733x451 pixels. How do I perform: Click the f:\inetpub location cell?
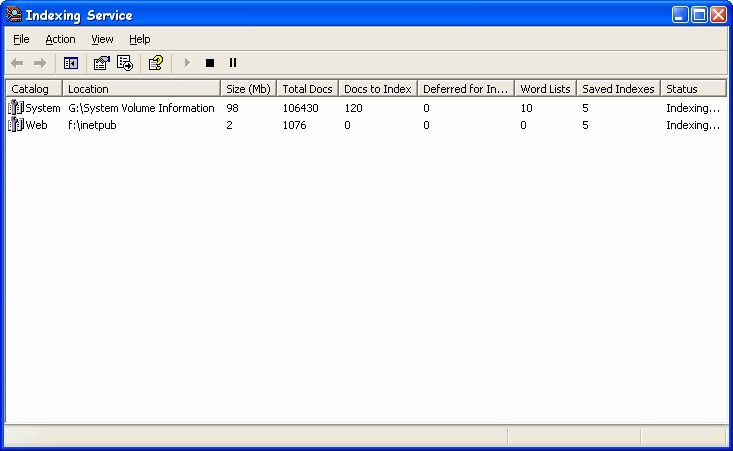click(92, 125)
